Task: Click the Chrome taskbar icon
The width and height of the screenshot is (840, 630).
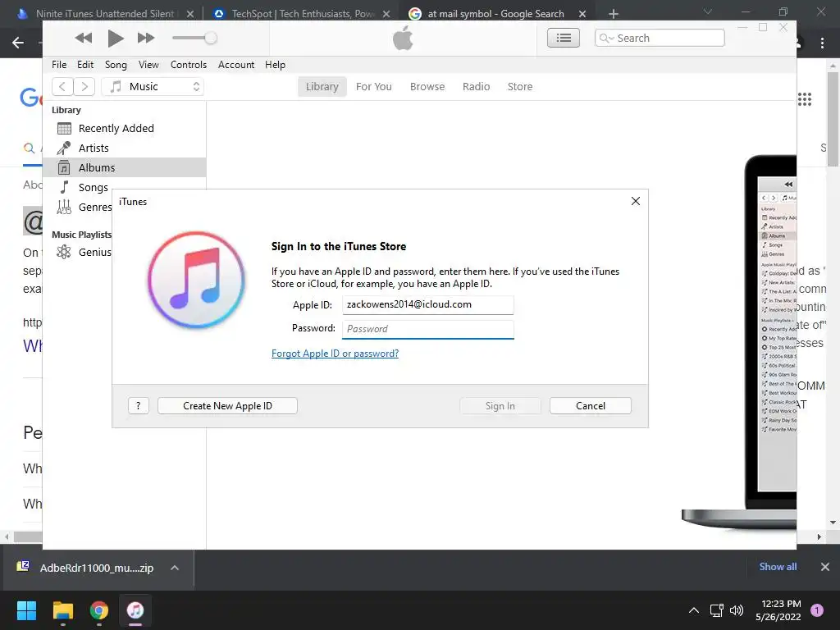Action: click(x=99, y=610)
